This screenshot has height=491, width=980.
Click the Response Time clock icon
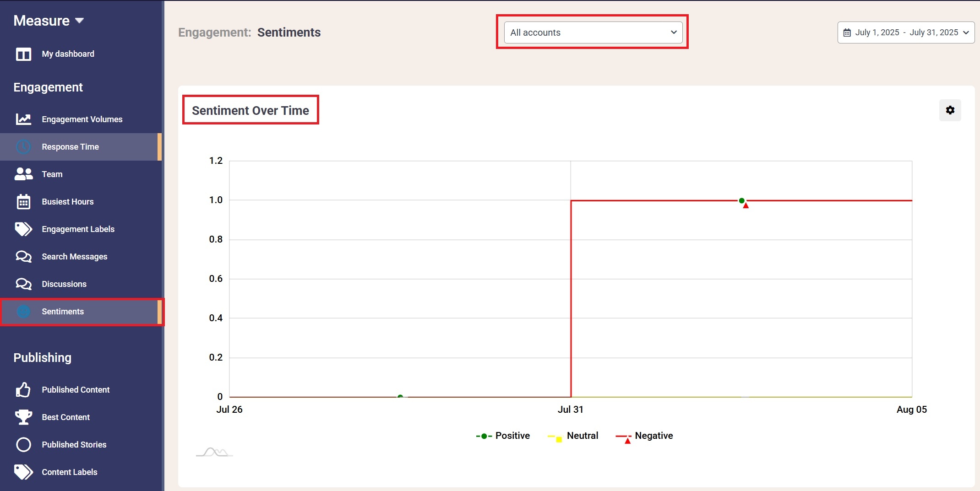(23, 147)
